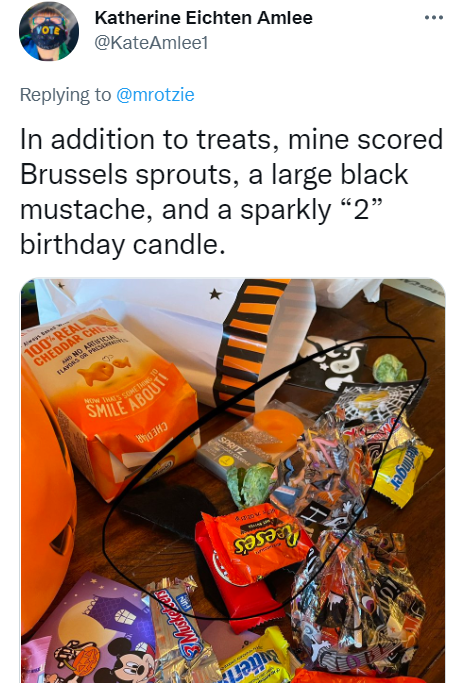This screenshot has height=683, width=464.
Task: Open Katherine's profile picture avatar
Action: coord(49,31)
